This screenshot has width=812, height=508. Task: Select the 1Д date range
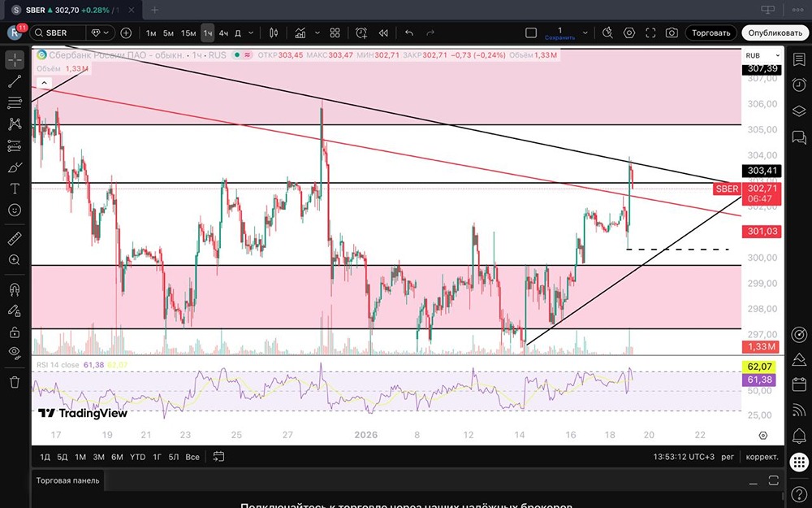click(x=45, y=457)
